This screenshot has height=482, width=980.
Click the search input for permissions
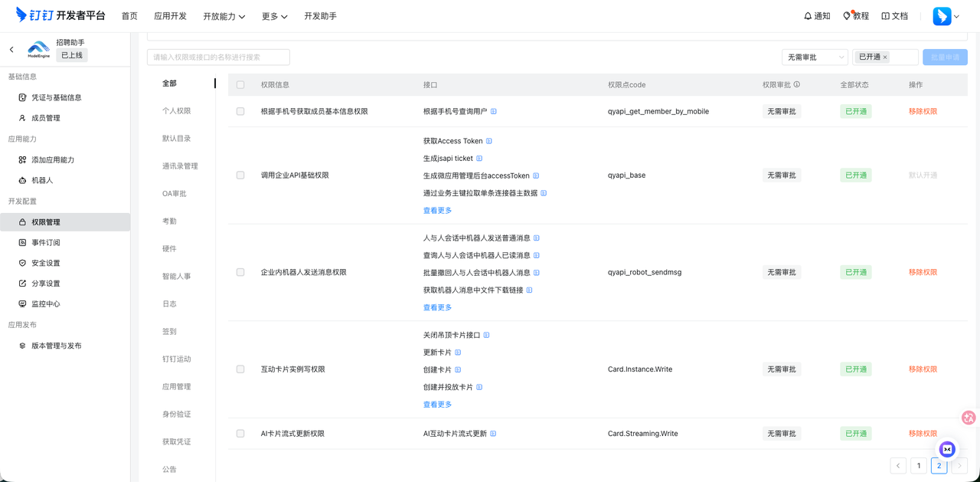pyautogui.click(x=217, y=57)
